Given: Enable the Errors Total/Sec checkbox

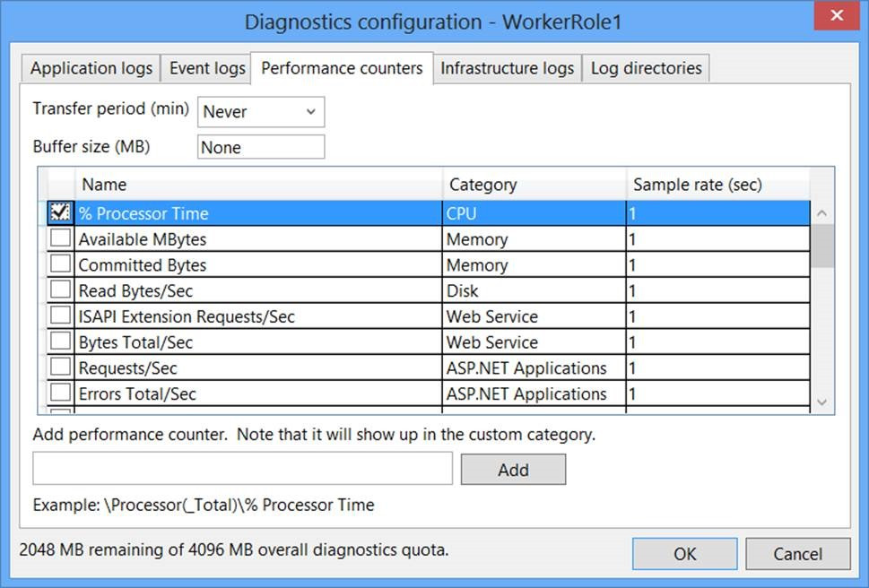Looking at the screenshot, I should pyautogui.click(x=60, y=393).
